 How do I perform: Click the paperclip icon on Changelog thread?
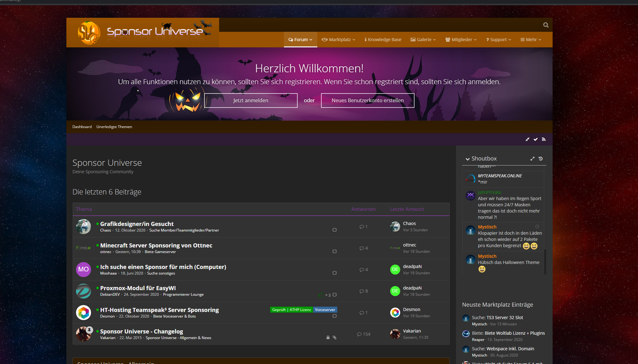[334, 338]
